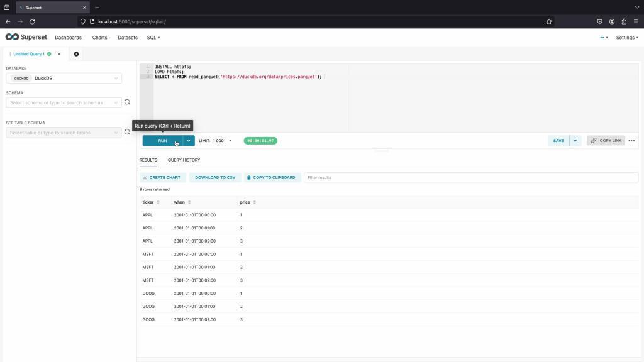644x362 pixels.
Task: Close the Untitled Query 1 tab
Action: point(59,54)
